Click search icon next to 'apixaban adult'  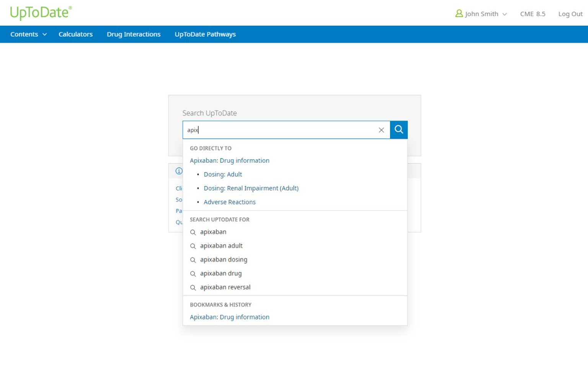tap(193, 246)
